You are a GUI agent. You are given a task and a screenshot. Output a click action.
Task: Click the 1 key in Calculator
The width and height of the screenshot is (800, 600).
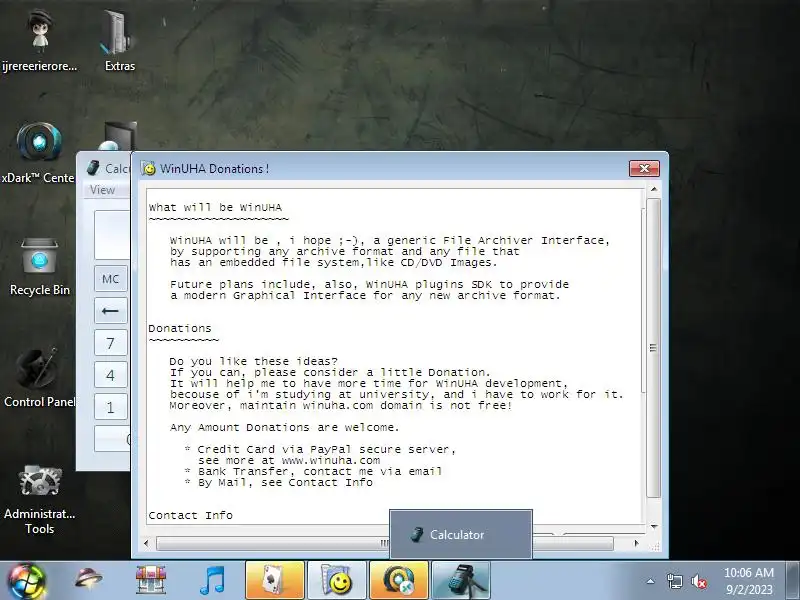[x=111, y=408]
